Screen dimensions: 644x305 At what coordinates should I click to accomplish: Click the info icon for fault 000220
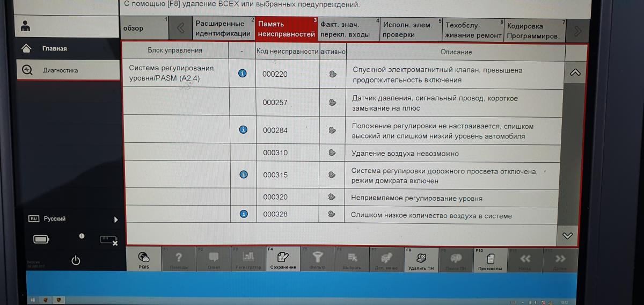[x=243, y=74]
